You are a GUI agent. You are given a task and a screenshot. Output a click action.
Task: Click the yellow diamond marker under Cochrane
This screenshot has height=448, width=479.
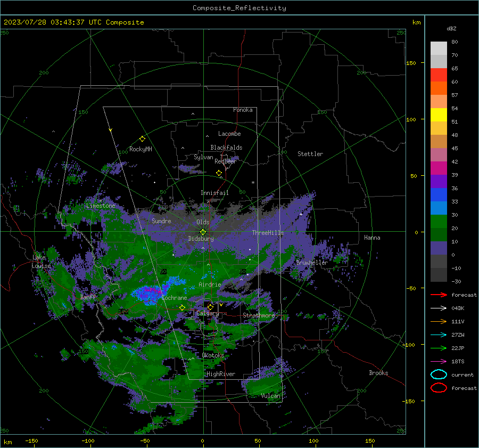[182, 308]
